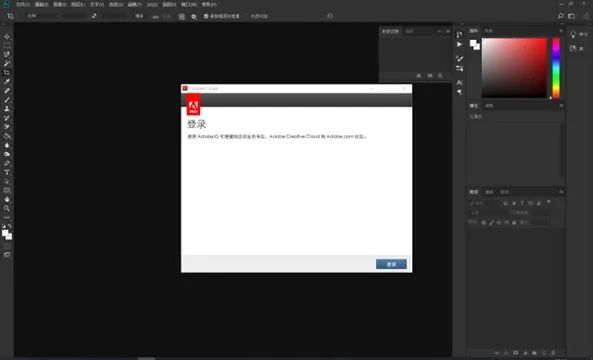This screenshot has height=360, width=593.
Task: Select the Horizontal Type tool
Action: click(7, 172)
